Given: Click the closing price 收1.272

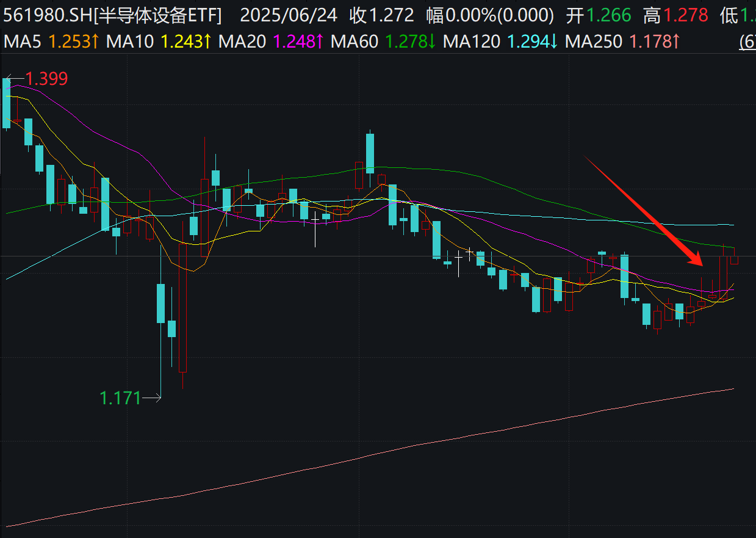Looking at the screenshot, I should (381, 15).
